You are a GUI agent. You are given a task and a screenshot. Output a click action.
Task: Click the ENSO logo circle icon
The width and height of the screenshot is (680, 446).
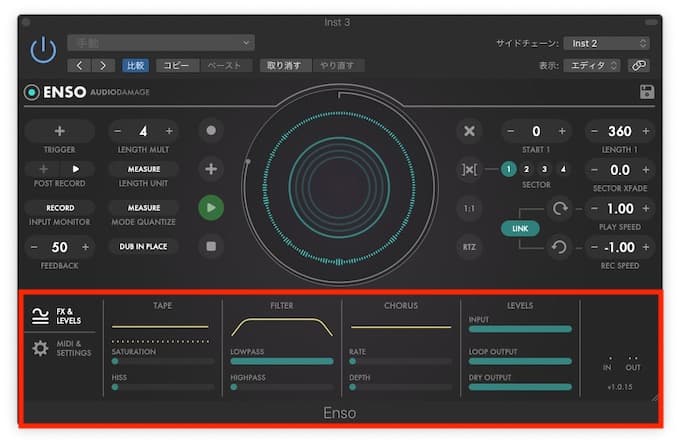pos(32,92)
